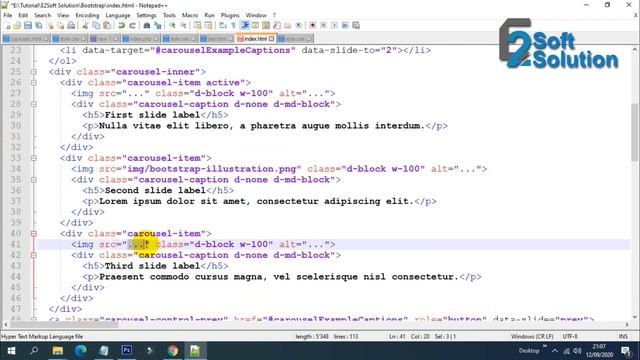Click the Paste toolbar icon
640x360 pixels.
pyautogui.click(x=107, y=25)
